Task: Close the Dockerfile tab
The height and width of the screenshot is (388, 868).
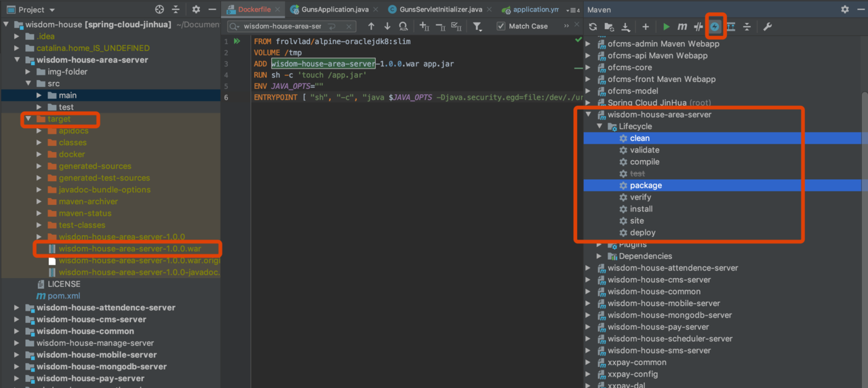Action: [x=277, y=9]
